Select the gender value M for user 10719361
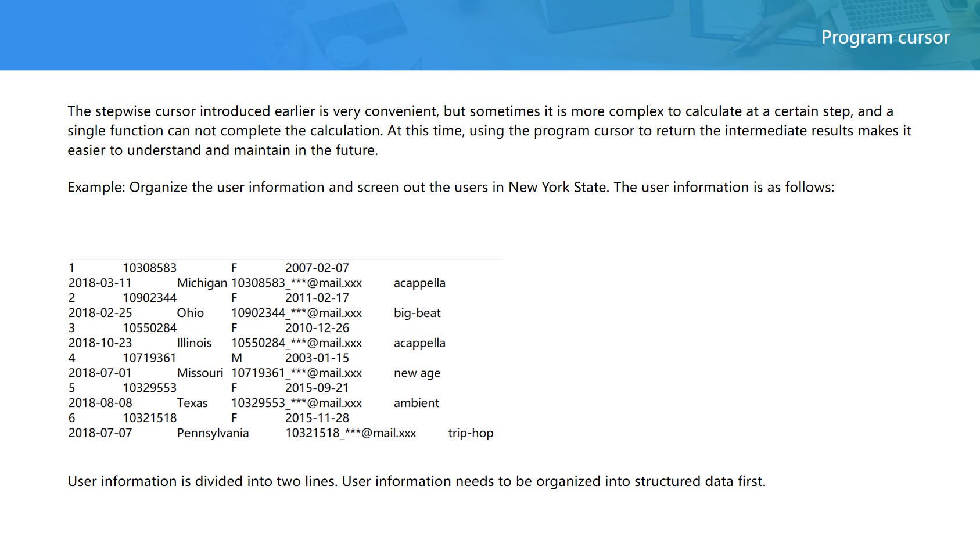The width and height of the screenshot is (980, 551). [x=236, y=358]
